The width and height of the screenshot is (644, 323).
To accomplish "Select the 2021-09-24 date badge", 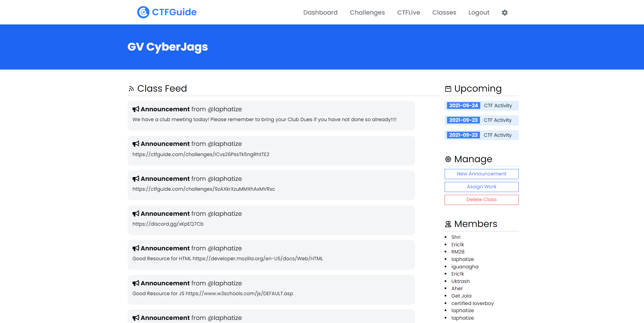I will tap(463, 106).
